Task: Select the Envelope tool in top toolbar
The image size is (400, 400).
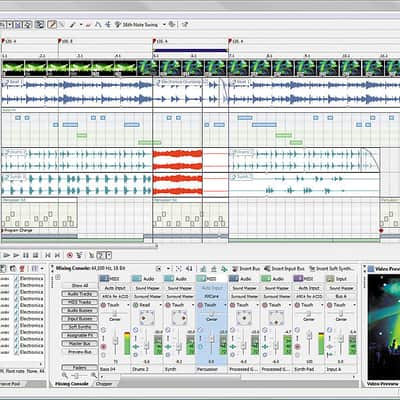Action: point(98,24)
